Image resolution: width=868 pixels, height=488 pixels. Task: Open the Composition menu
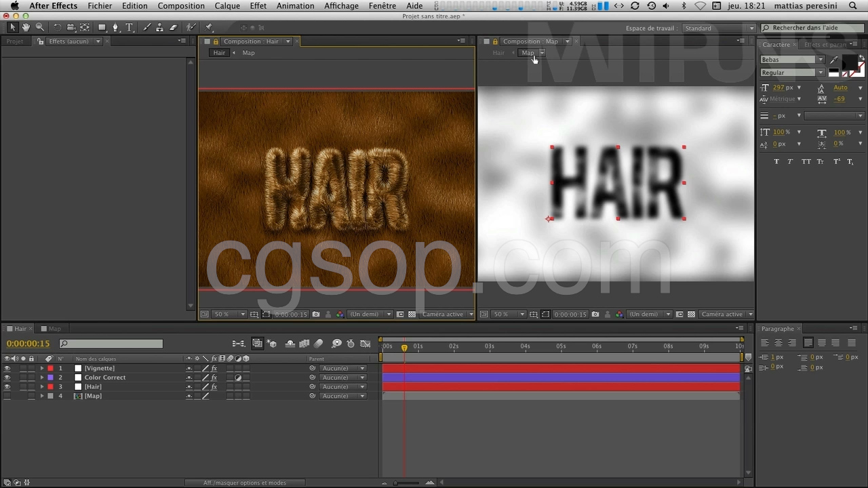point(181,5)
